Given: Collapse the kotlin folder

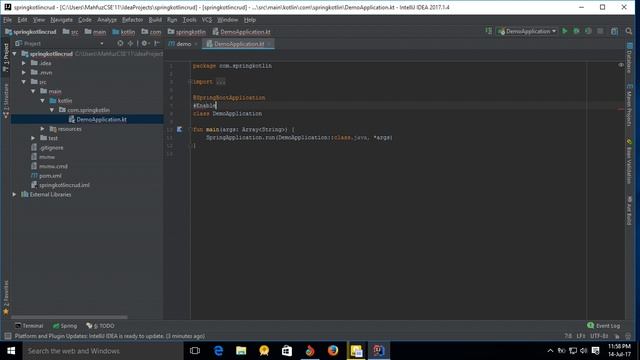Looking at the screenshot, I should (x=43, y=100).
